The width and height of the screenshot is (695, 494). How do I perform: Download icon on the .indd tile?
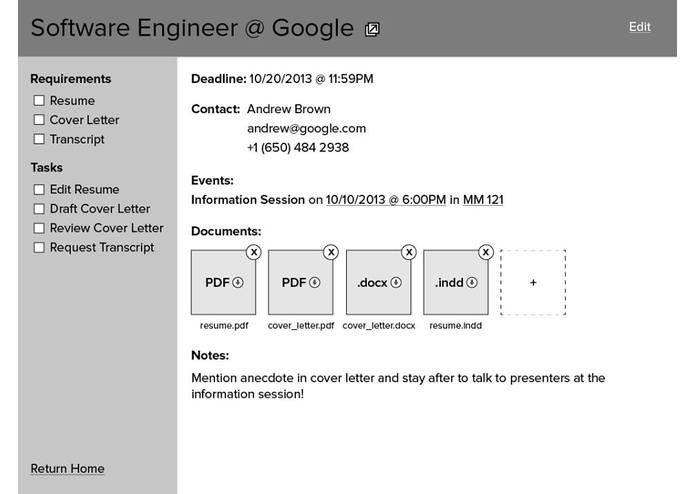click(472, 282)
